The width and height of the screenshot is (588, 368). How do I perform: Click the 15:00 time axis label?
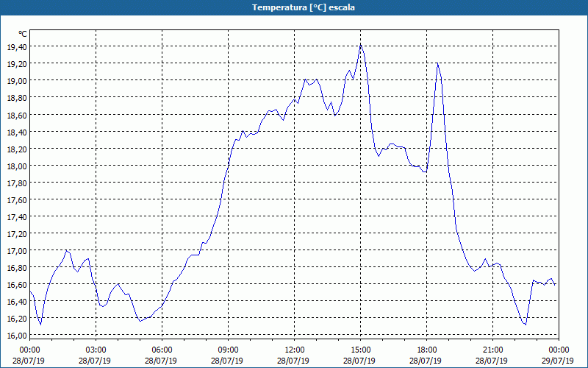tap(360, 350)
